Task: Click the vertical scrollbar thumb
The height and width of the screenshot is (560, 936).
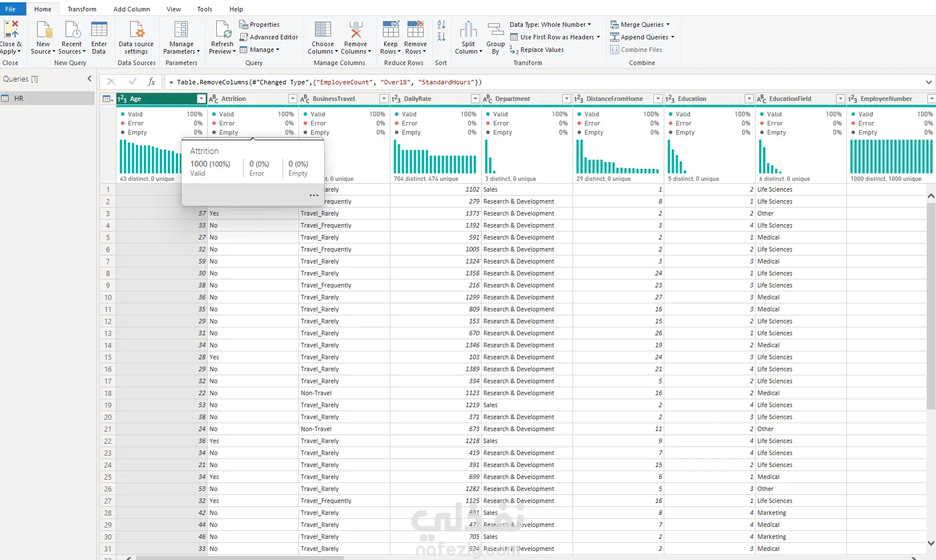Action: (x=931, y=306)
